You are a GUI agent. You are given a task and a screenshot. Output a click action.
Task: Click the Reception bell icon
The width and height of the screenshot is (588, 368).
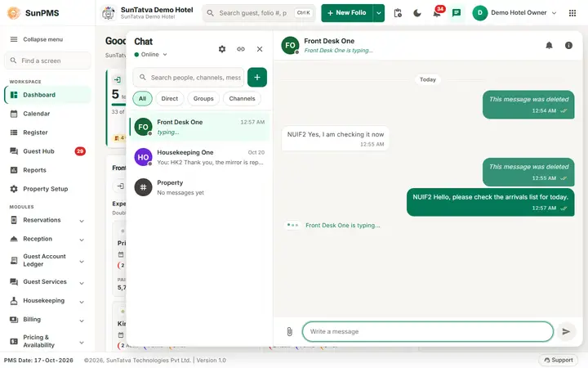coord(14,239)
